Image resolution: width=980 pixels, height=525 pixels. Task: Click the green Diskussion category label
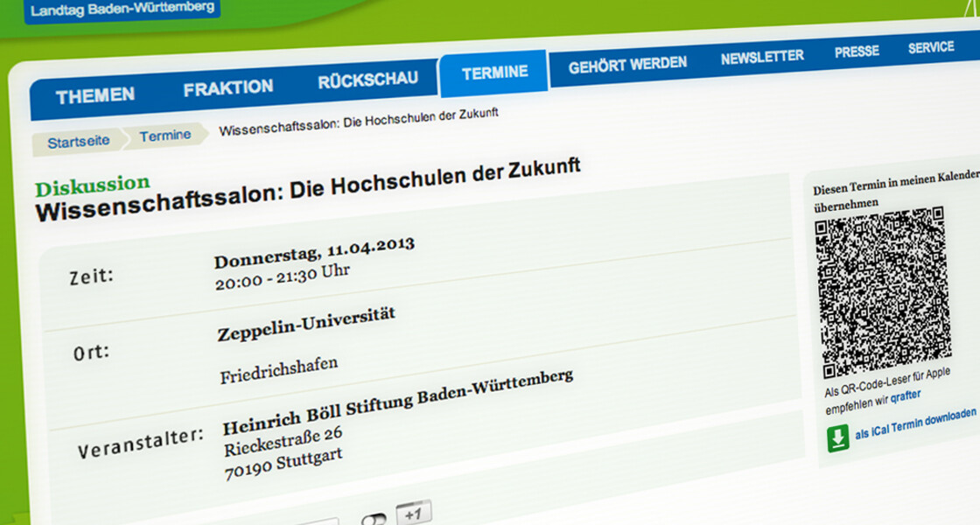(x=93, y=185)
